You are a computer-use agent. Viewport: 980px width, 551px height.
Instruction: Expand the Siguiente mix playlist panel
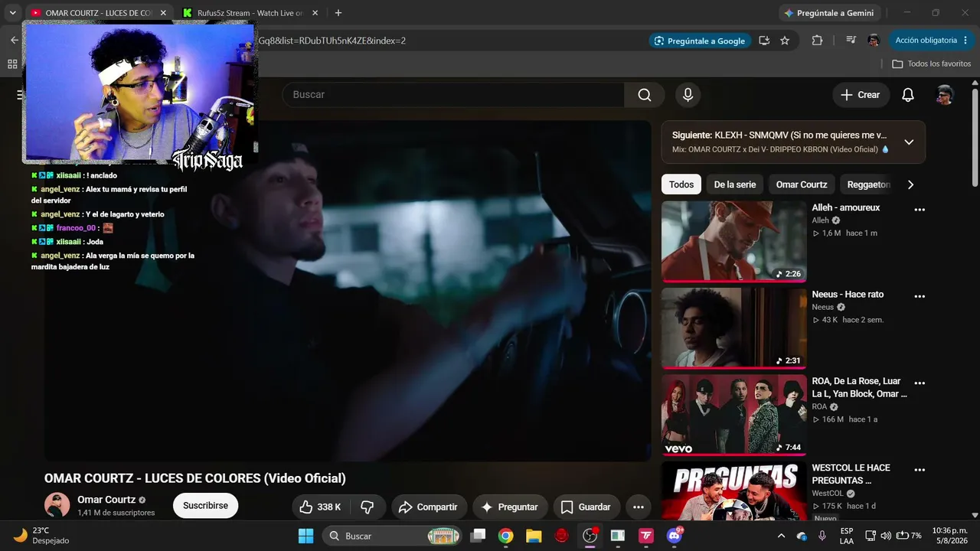909,142
